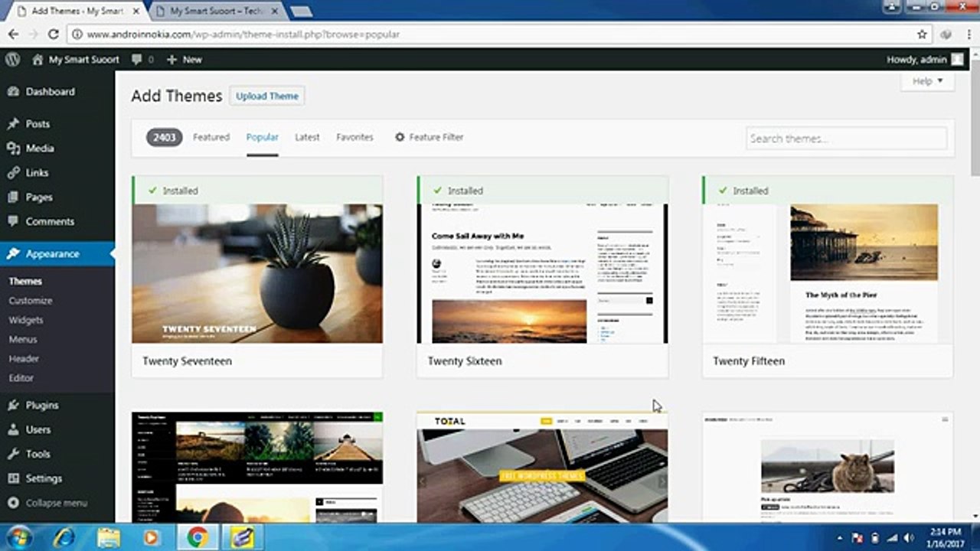This screenshot has height=551, width=980.
Task: Click the Twenty Sixteen theme name
Action: click(x=465, y=361)
